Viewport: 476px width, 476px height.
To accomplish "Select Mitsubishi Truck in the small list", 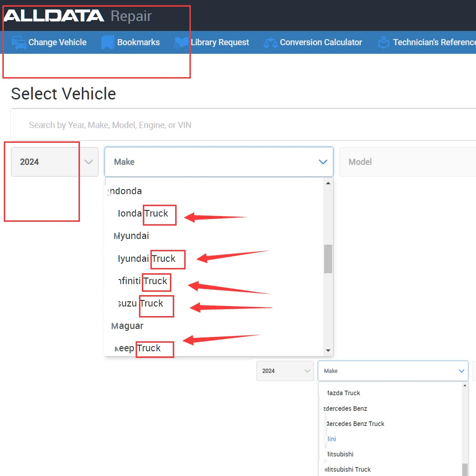I will [x=347, y=469].
